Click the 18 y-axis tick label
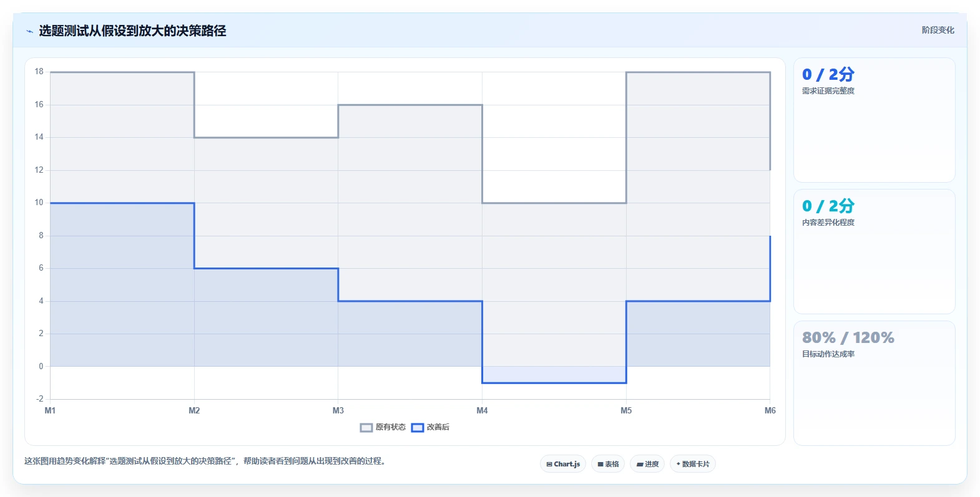Viewport: 980px width, 497px height. [39, 72]
